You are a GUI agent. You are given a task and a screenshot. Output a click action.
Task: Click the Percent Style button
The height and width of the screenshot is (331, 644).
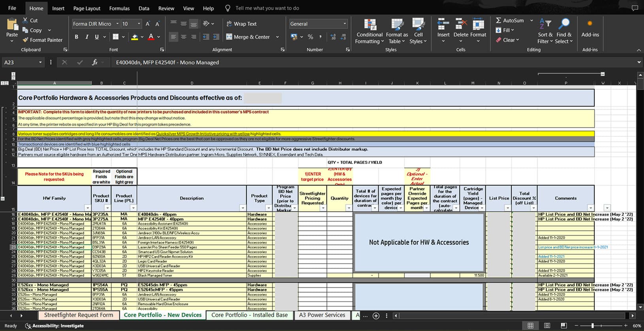310,37
